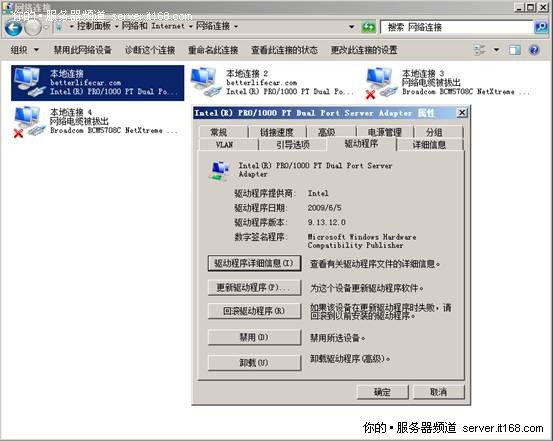Expand the 控制面板 breadcrumb arrow
Screen dimensions: 553x441
(x=116, y=26)
